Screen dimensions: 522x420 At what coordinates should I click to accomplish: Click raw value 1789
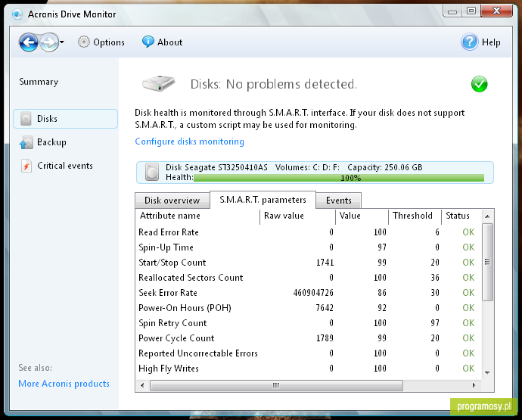(x=325, y=338)
